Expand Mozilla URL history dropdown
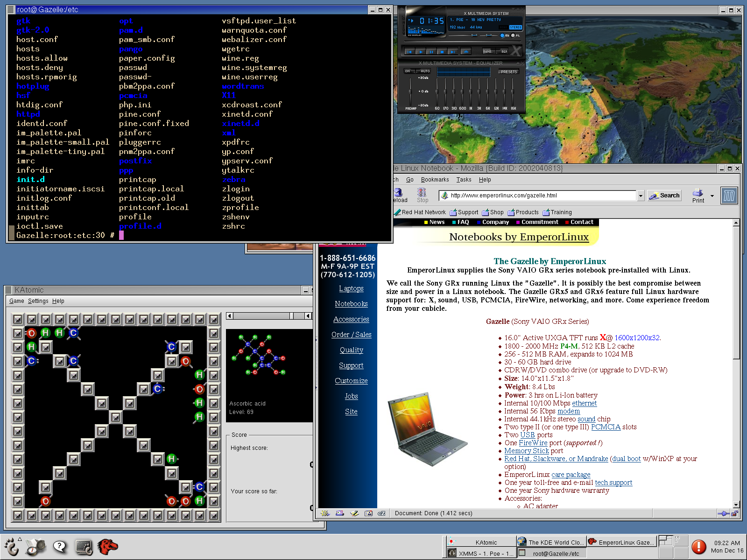747x560 pixels. pyautogui.click(x=641, y=196)
